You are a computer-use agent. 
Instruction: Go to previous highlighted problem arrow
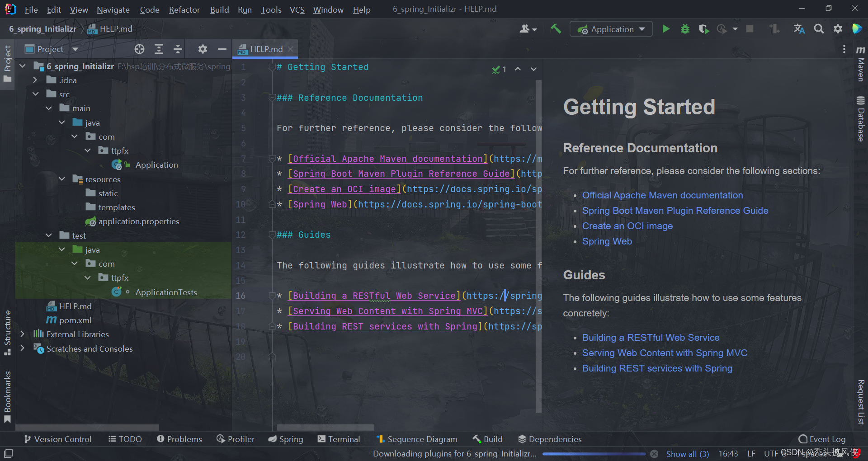[518, 69]
